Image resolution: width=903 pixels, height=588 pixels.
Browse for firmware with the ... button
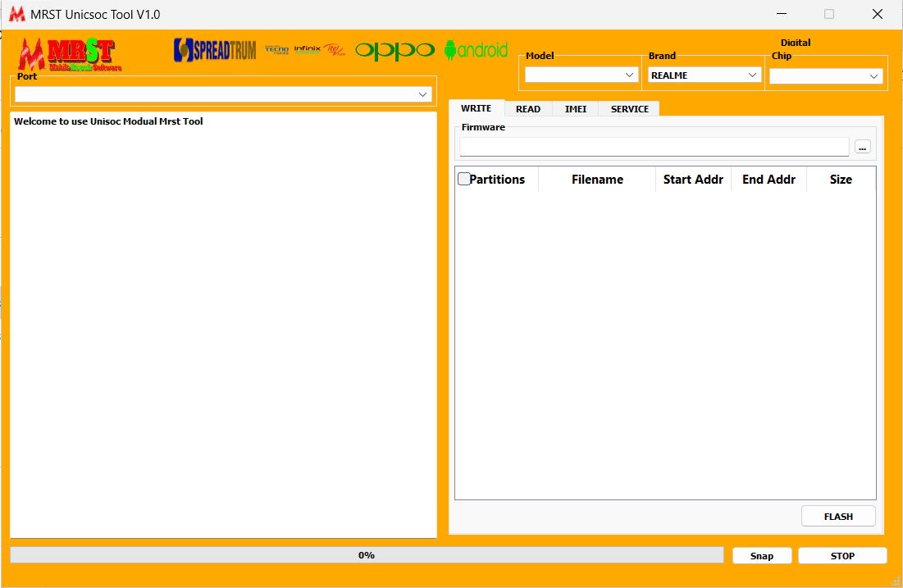(x=862, y=147)
